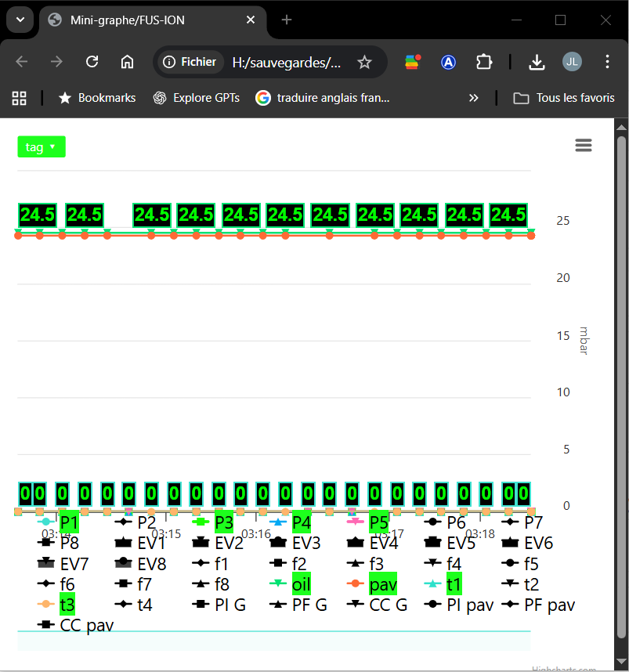
Task: Bookmark this page with the star icon
Action: pos(364,63)
